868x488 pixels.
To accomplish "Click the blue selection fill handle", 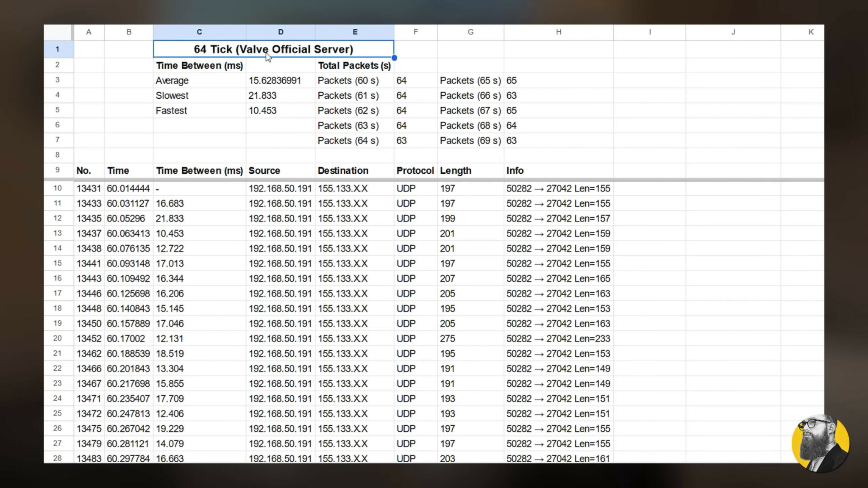I will click(394, 58).
